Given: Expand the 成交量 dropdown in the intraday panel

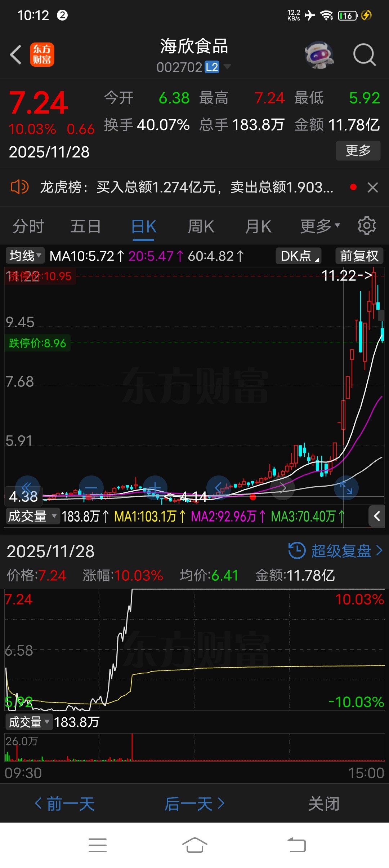Looking at the screenshot, I should click(29, 722).
